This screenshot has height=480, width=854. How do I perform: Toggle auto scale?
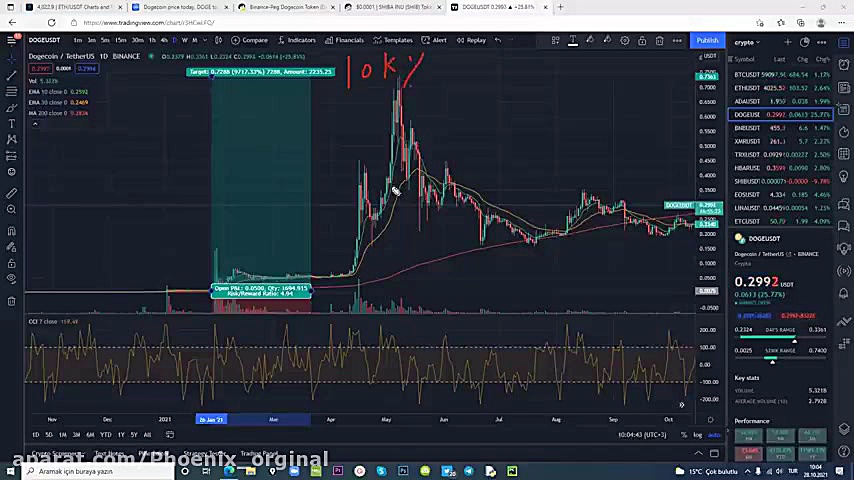coord(713,435)
